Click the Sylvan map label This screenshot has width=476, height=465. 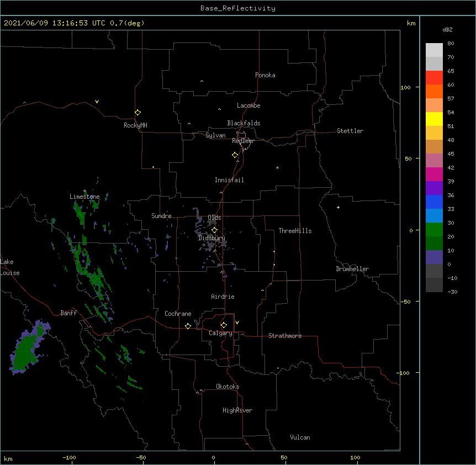tap(215, 135)
